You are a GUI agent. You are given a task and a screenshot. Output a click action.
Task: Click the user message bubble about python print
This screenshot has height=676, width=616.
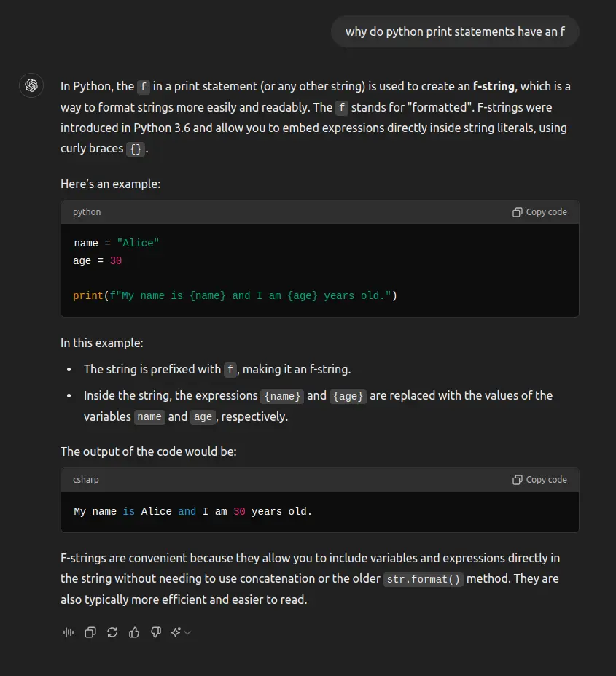tap(455, 31)
